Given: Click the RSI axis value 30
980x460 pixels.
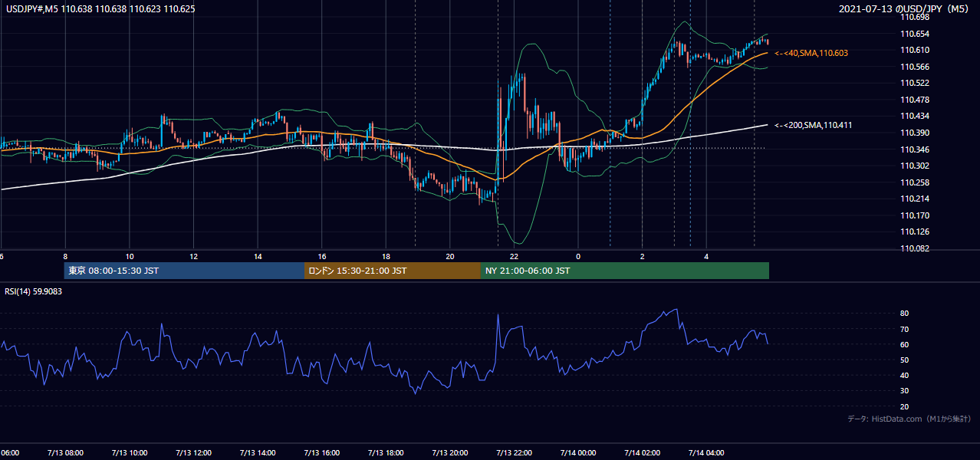Looking at the screenshot, I should tap(904, 391).
